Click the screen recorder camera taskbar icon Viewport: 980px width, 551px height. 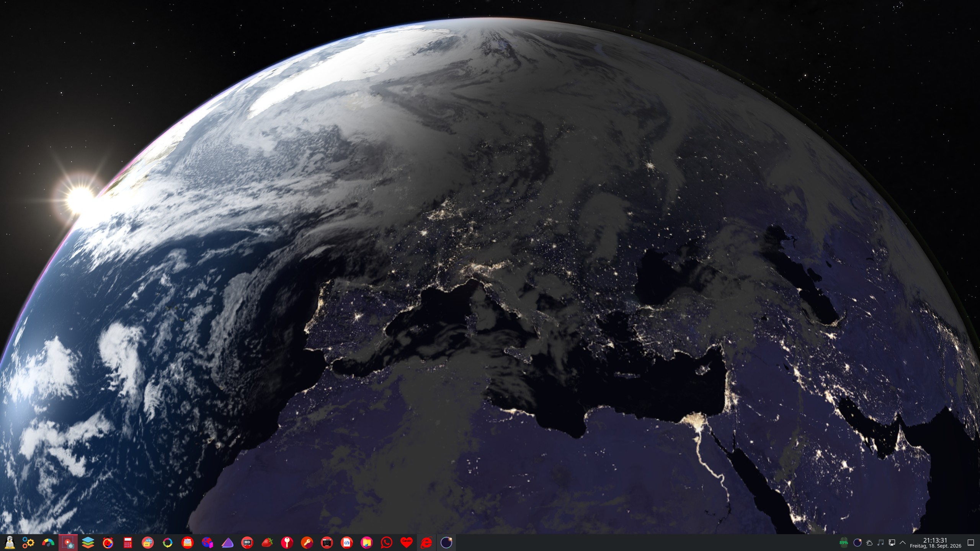point(68,543)
